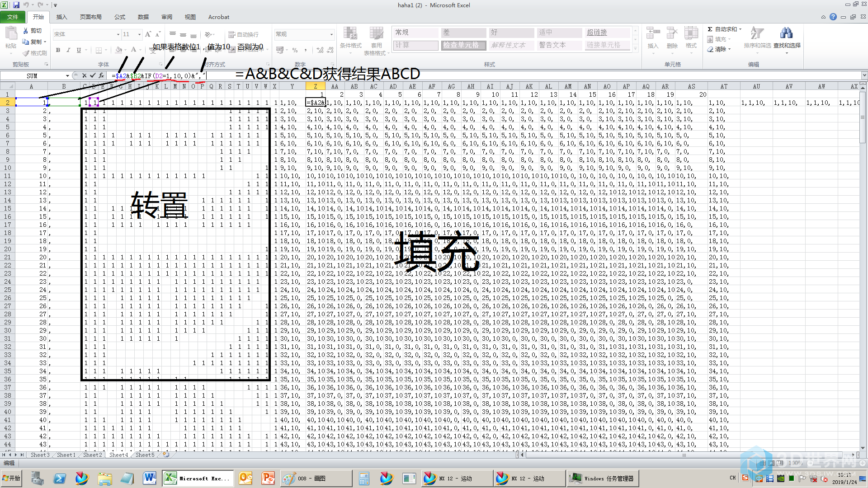Toggle bottom vertical alignment
The image size is (868, 488).
193,34
